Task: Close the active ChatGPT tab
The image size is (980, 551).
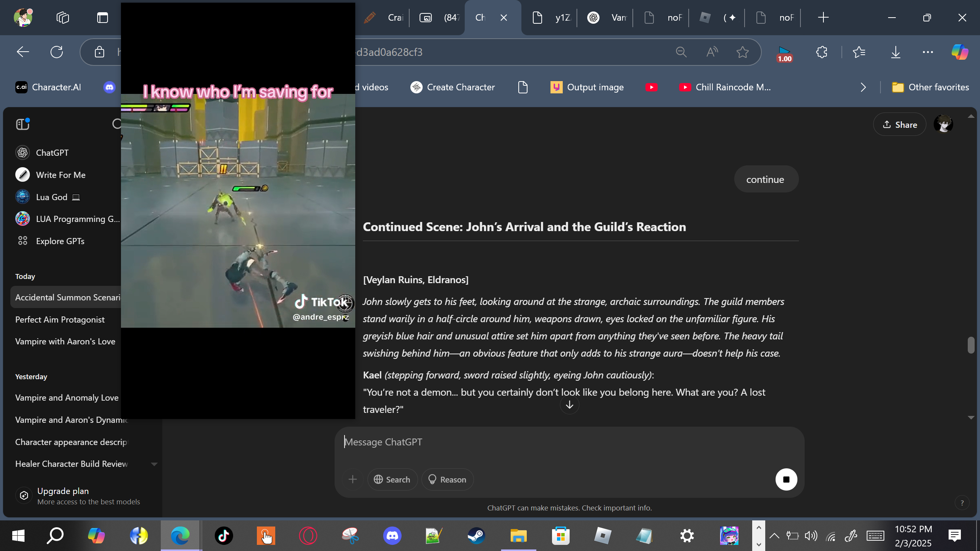Action: [504, 18]
